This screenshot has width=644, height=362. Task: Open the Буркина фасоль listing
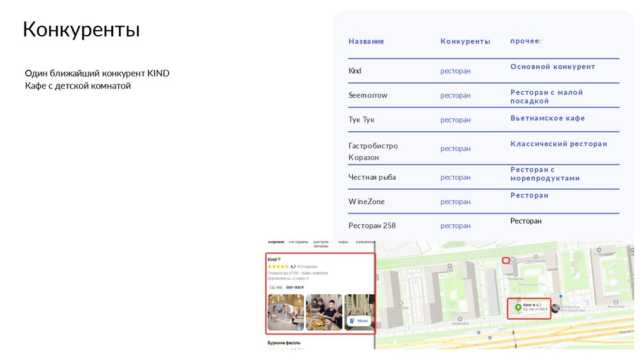(284, 343)
